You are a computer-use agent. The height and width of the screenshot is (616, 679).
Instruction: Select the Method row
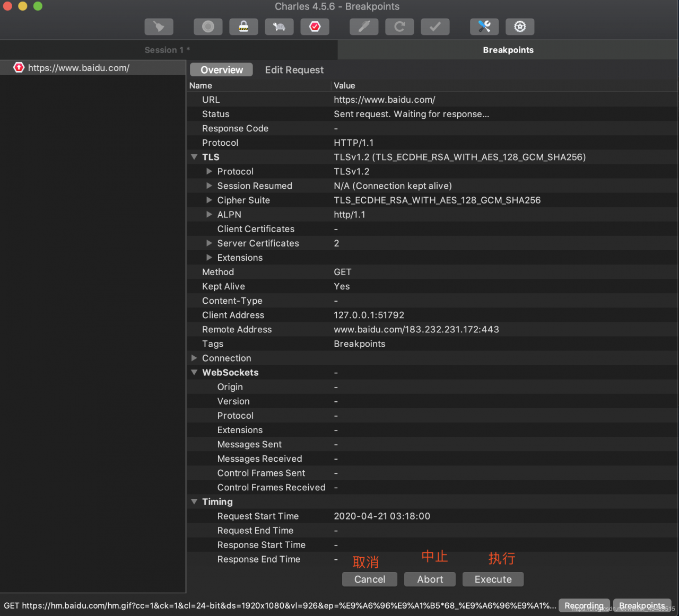432,272
